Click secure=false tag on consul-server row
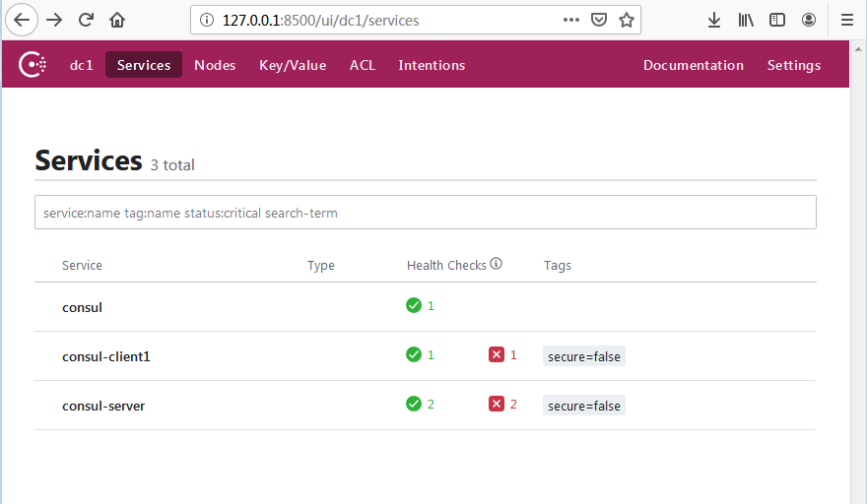Image resolution: width=867 pixels, height=504 pixels. (584, 406)
